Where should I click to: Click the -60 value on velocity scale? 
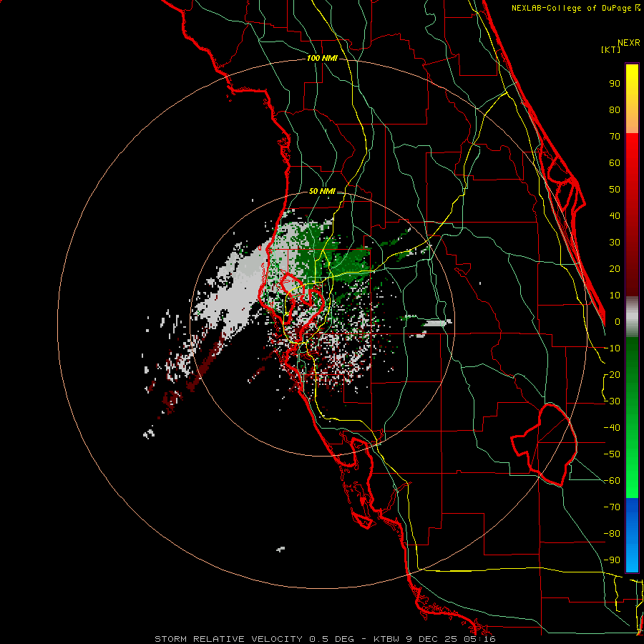click(612, 481)
